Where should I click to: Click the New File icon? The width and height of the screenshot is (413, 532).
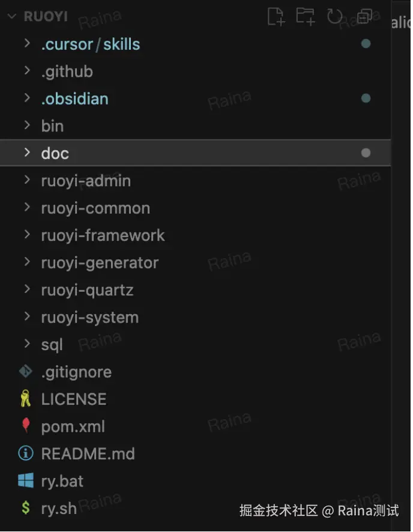276,17
